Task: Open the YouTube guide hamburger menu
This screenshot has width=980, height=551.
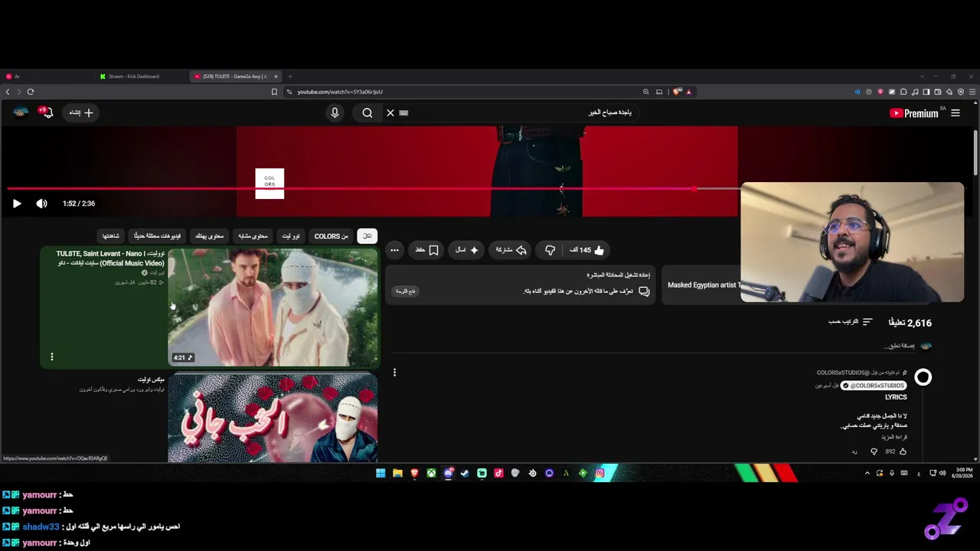Action: click(x=955, y=113)
